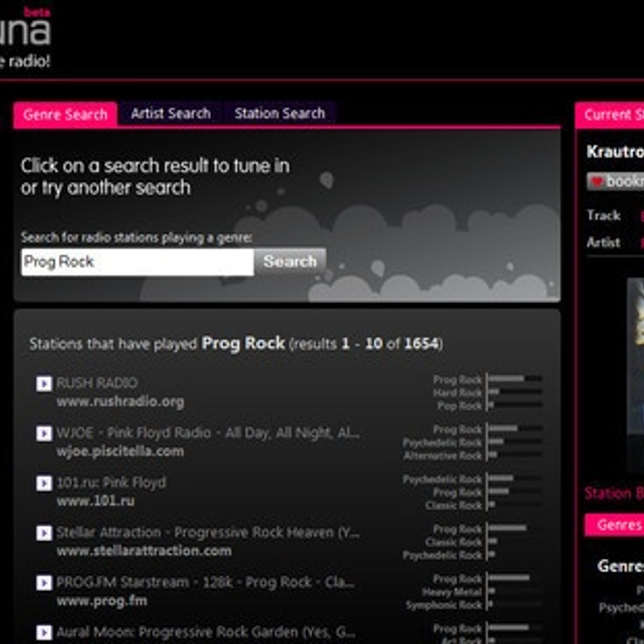Click the Search button

coord(290,262)
